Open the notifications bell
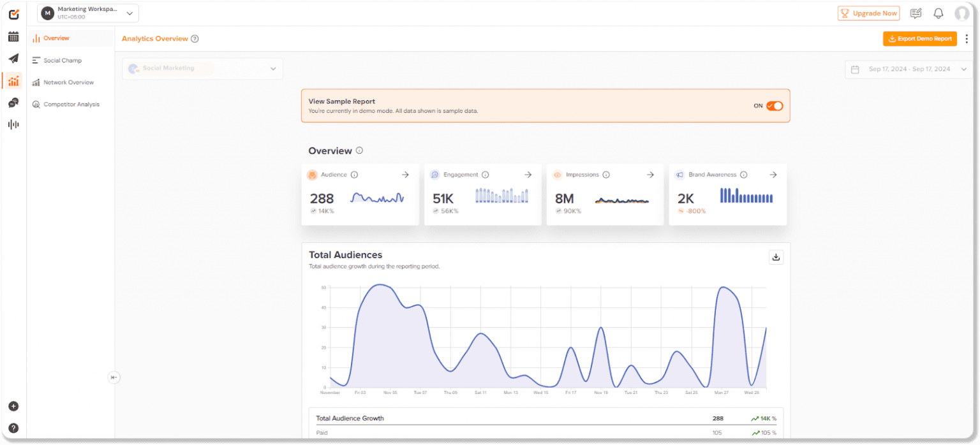This screenshot has width=980, height=445. pos(938,13)
